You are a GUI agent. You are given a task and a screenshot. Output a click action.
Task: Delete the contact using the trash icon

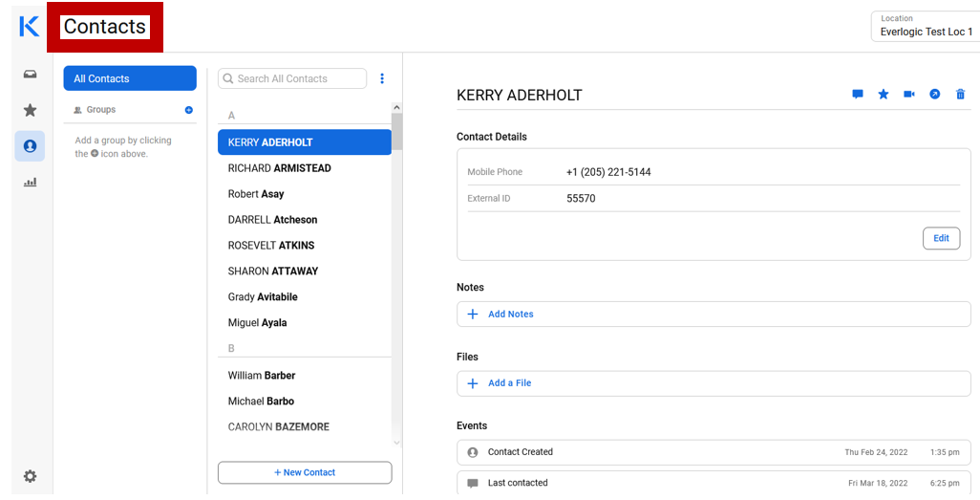coord(961,95)
